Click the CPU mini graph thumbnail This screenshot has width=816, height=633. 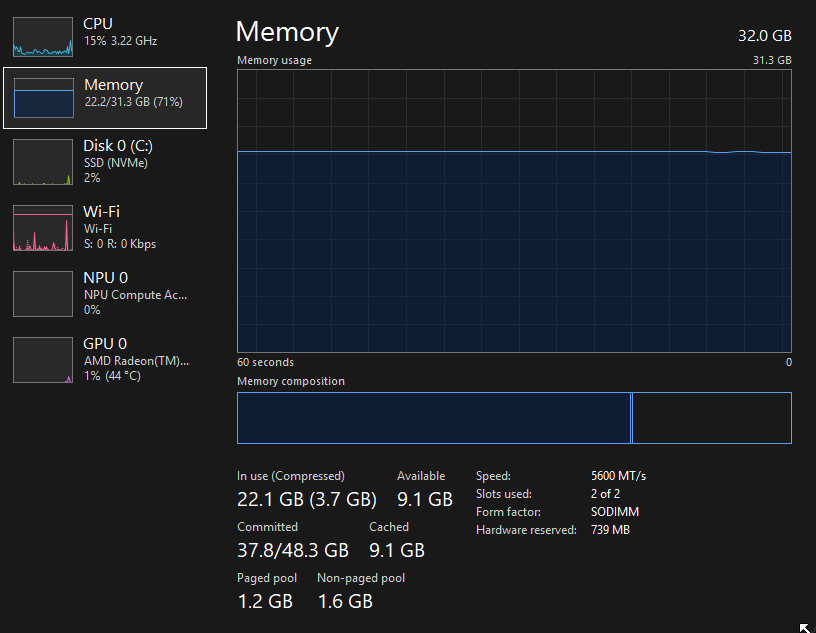pyautogui.click(x=43, y=36)
